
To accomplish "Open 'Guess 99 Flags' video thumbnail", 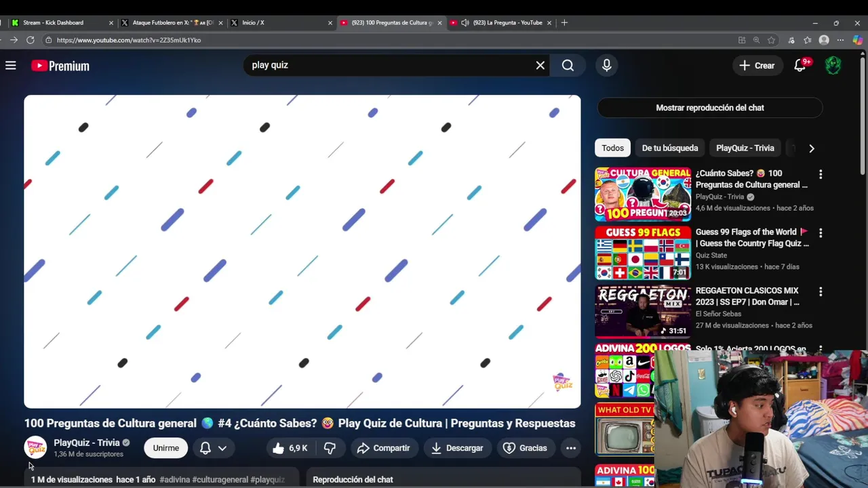I will click(643, 253).
